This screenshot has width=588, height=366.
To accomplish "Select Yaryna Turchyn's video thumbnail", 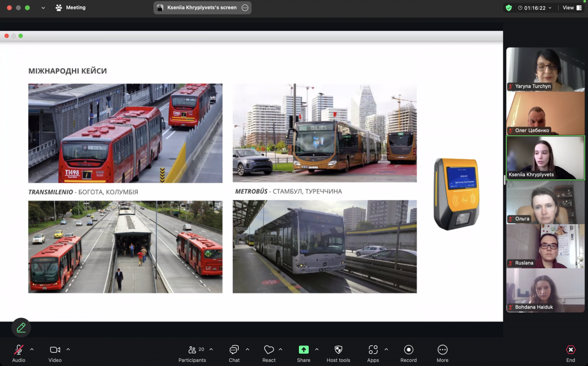I will pyautogui.click(x=545, y=69).
